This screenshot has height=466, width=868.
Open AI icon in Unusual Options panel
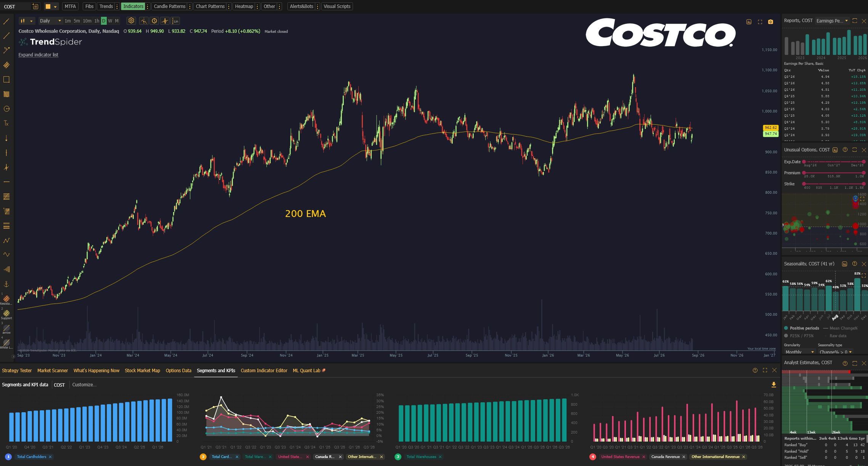tap(835, 150)
